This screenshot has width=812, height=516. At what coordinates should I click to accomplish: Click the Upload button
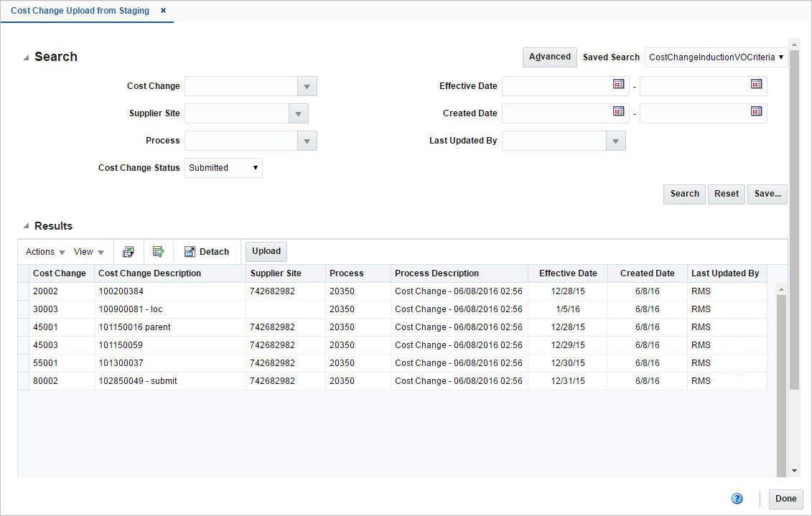(x=266, y=251)
